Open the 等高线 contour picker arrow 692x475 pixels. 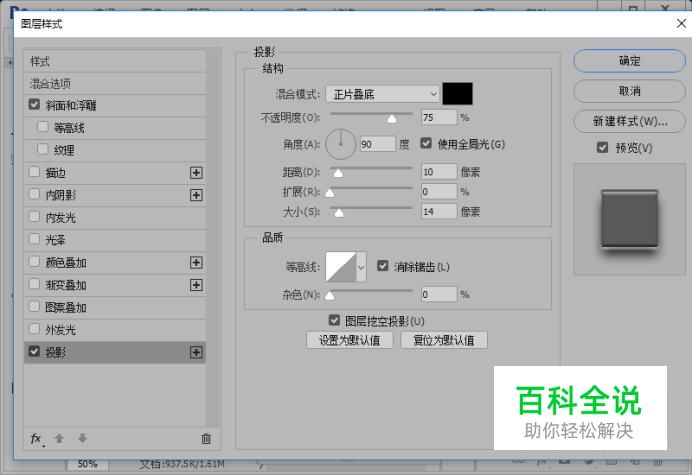tap(361, 267)
